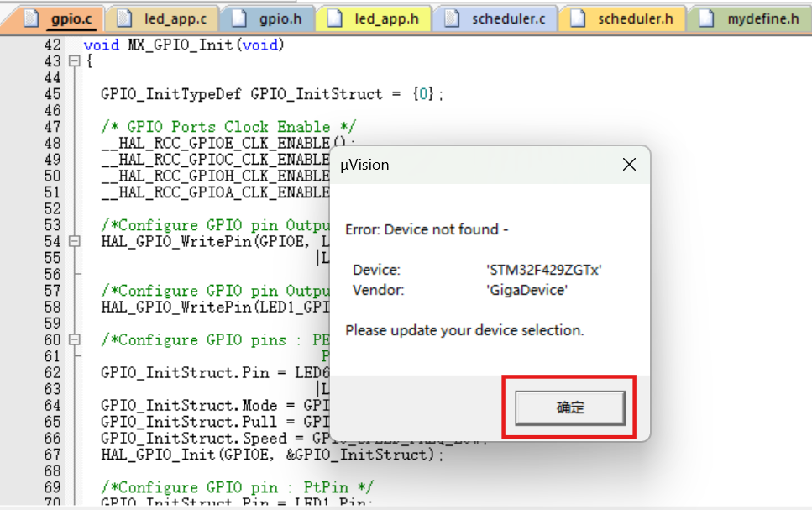Click the led_app.h tab file icon
The width and height of the screenshot is (812, 510).
[335, 18]
